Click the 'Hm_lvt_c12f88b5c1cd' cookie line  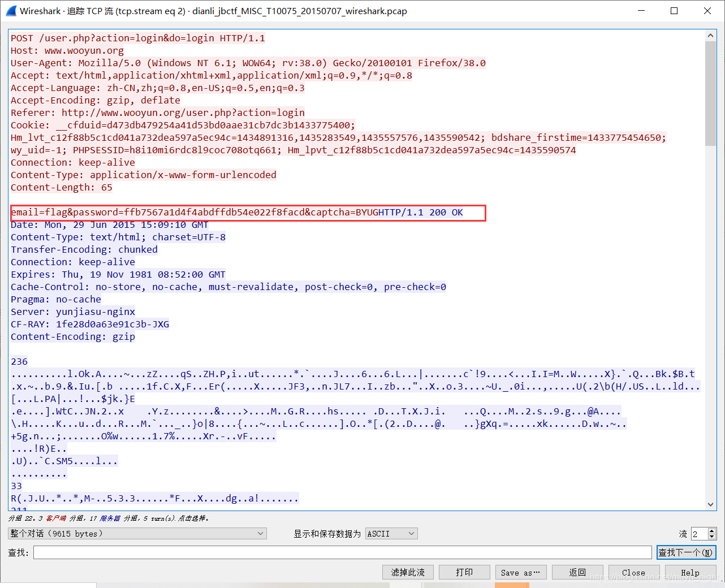(x=339, y=137)
